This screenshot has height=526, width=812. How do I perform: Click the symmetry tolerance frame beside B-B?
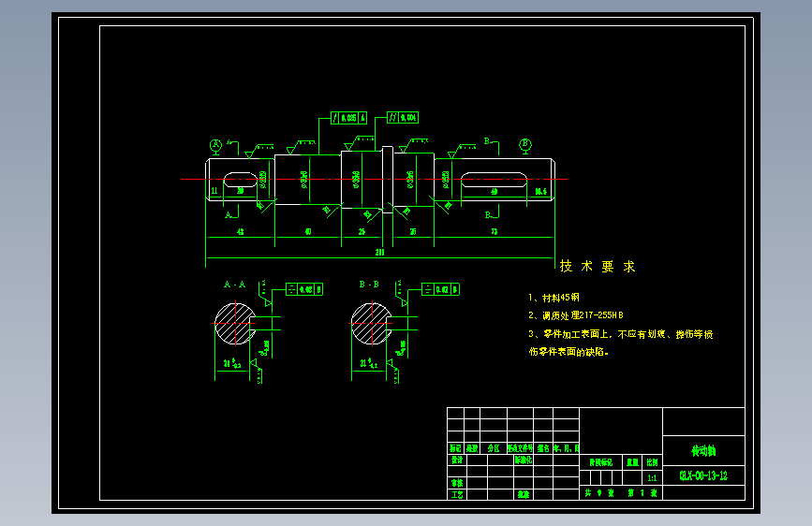tap(441, 289)
